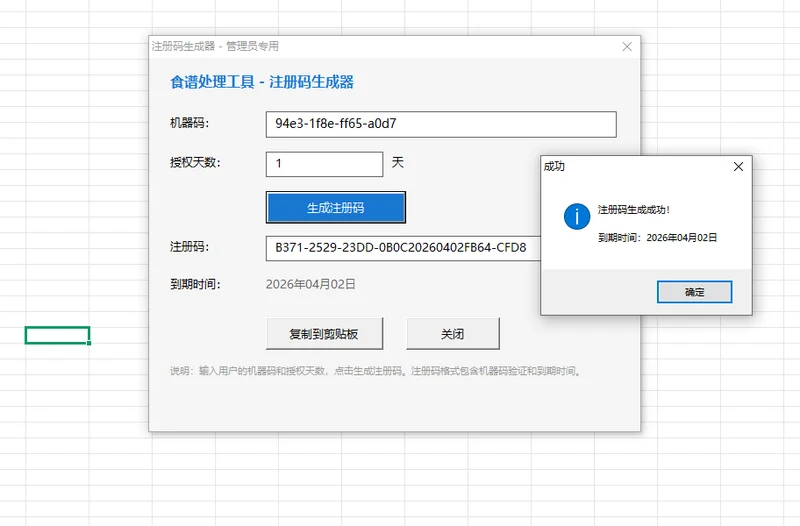Click the blue info icon in dialog

click(x=577, y=216)
